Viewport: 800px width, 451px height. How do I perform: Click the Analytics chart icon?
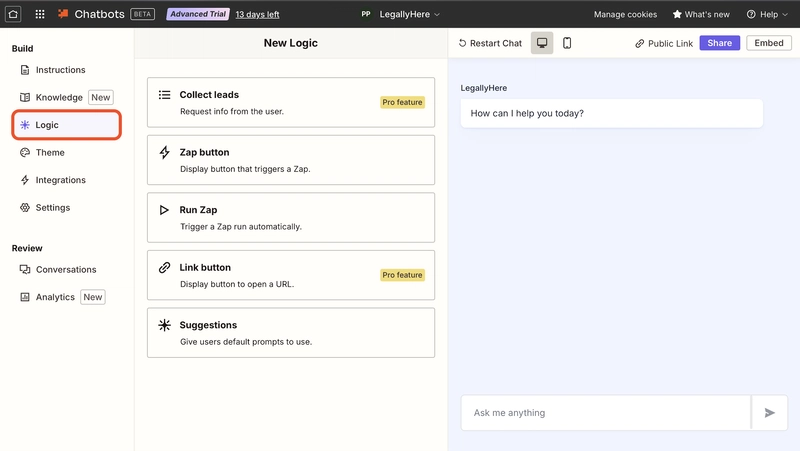click(x=24, y=297)
